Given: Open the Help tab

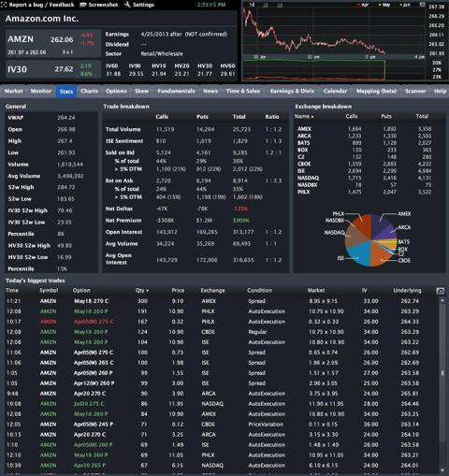Looking at the screenshot, I should 440,91.
